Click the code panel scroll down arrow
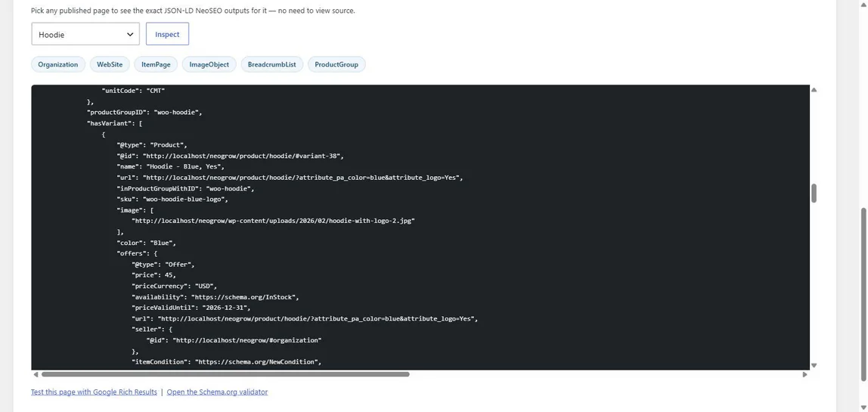 coord(814,365)
